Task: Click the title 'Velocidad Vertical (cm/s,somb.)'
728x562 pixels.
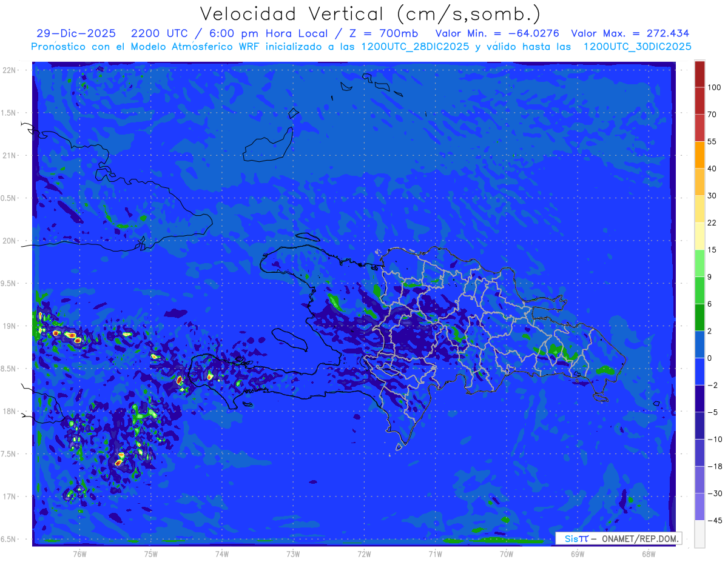Action: click(x=370, y=14)
